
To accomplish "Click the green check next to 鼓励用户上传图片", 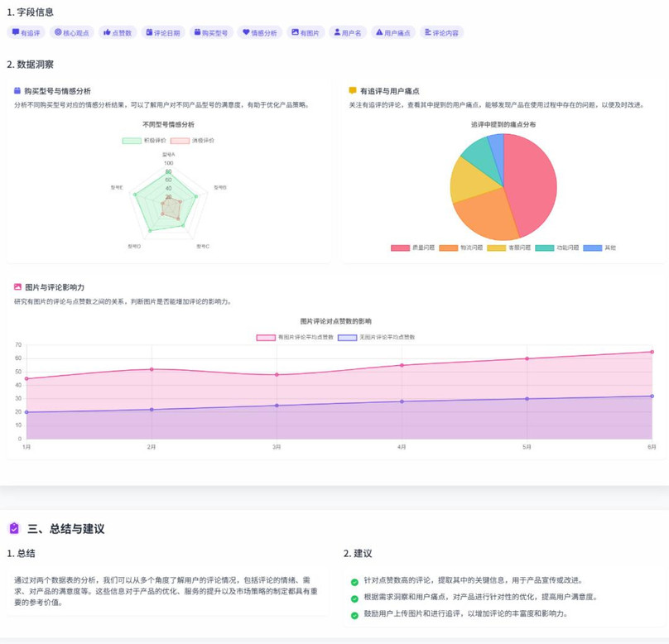I will pos(354,615).
